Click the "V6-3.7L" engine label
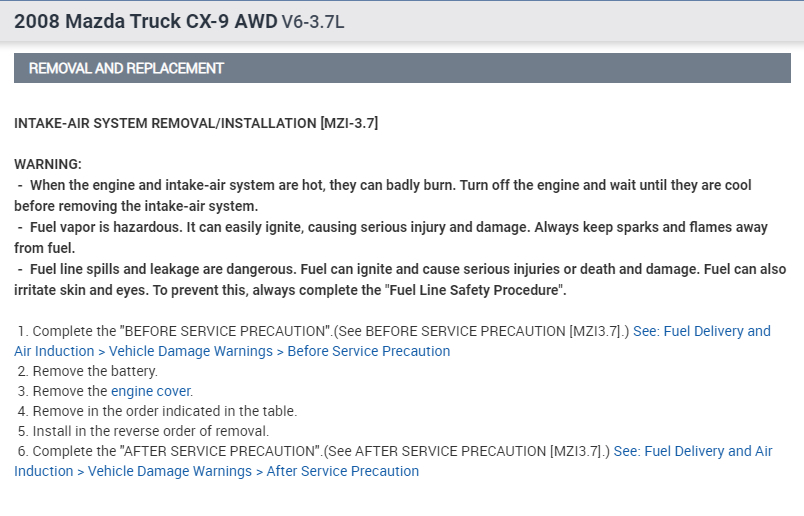The height and width of the screenshot is (516, 804). click(313, 21)
